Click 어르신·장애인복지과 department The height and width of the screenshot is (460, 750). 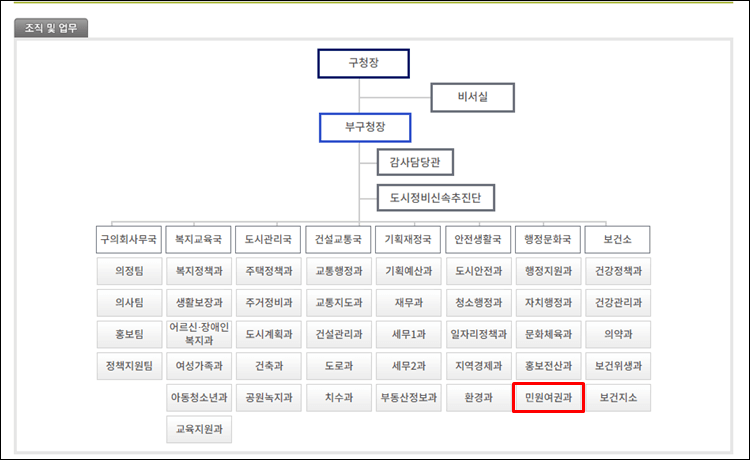[199, 334]
